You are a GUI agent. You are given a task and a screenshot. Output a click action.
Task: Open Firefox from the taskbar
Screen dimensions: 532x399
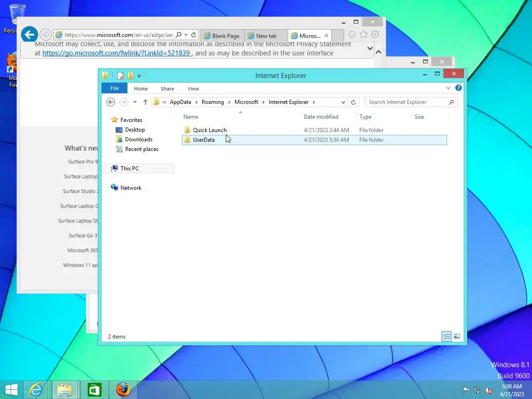[x=123, y=389]
